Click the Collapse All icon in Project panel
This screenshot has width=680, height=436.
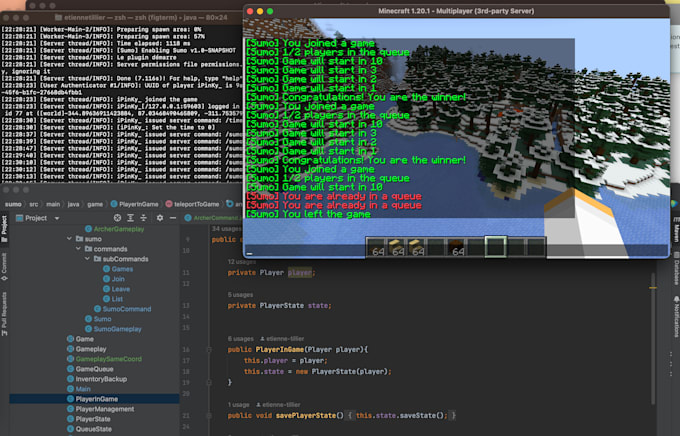(141, 217)
